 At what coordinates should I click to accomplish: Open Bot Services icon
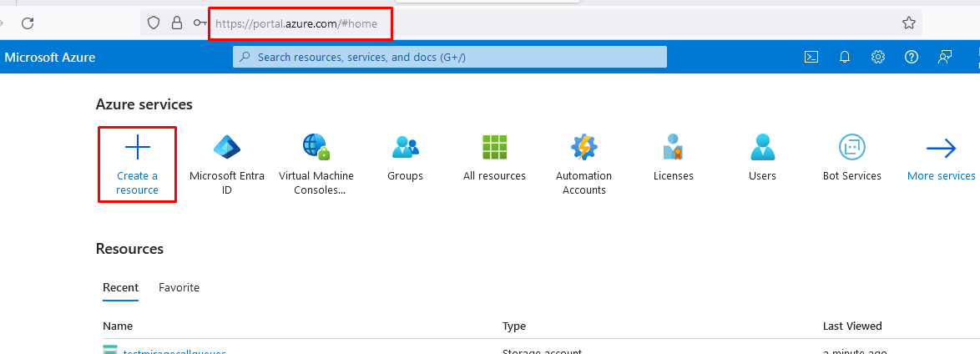852,147
